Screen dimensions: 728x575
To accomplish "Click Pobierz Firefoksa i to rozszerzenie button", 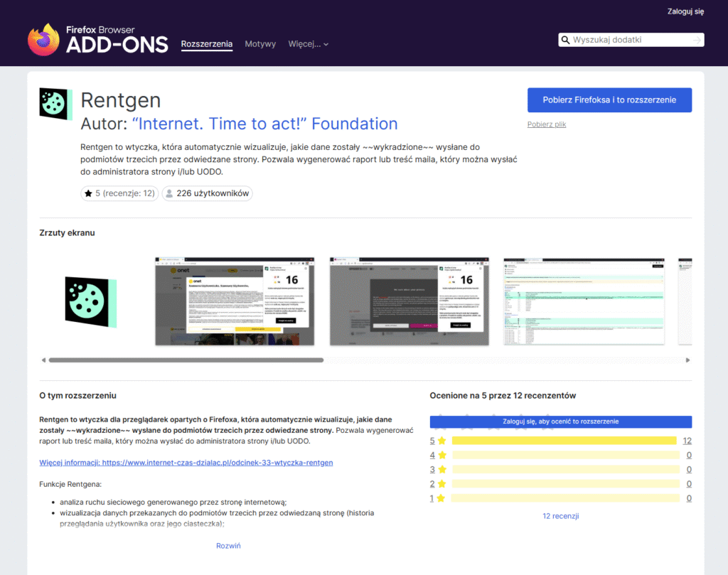I will (x=609, y=100).
